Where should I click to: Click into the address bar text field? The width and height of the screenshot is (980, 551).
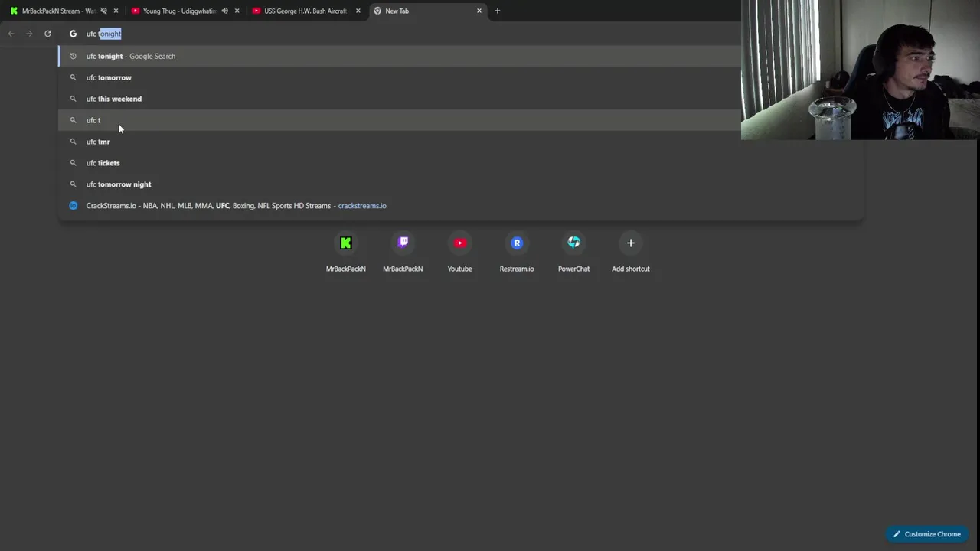[413, 34]
